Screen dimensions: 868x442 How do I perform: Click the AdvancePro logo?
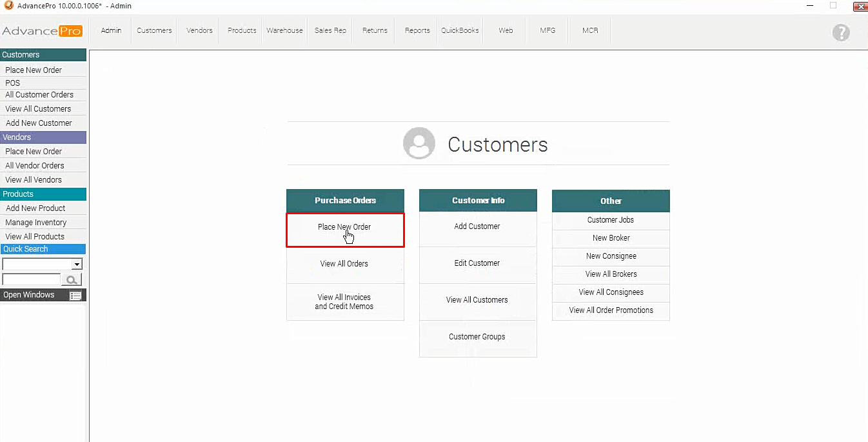click(x=43, y=31)
